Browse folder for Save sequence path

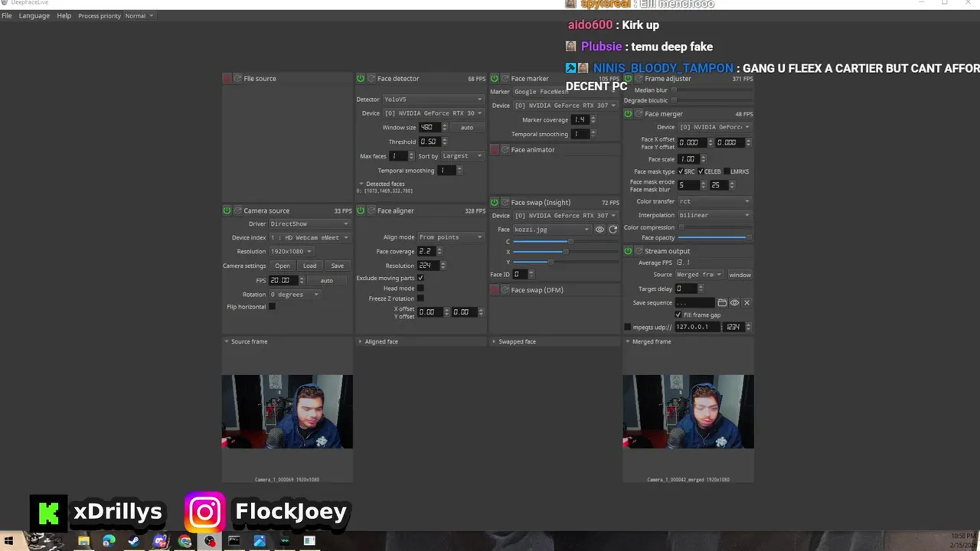tap(722, 303)
